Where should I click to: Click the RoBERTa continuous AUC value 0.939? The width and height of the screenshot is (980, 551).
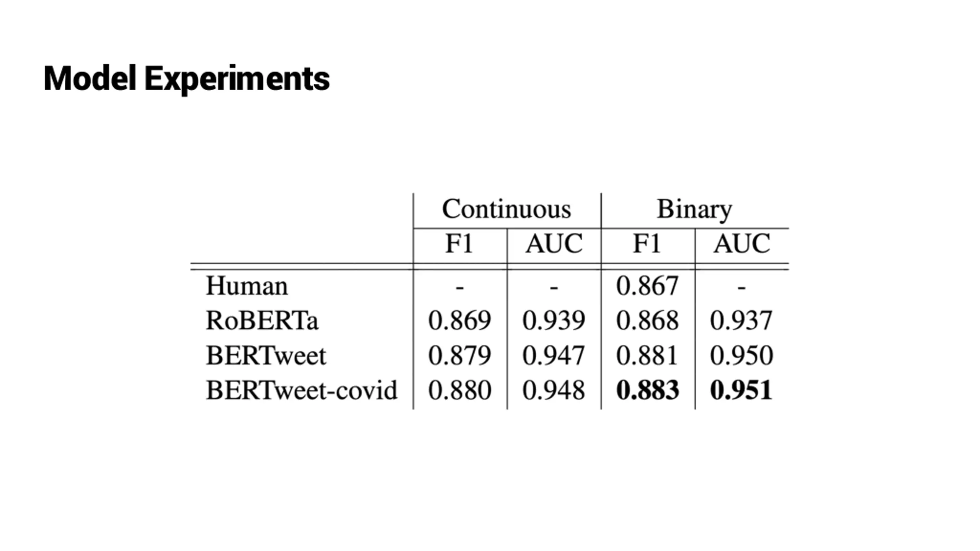point(554,320)
